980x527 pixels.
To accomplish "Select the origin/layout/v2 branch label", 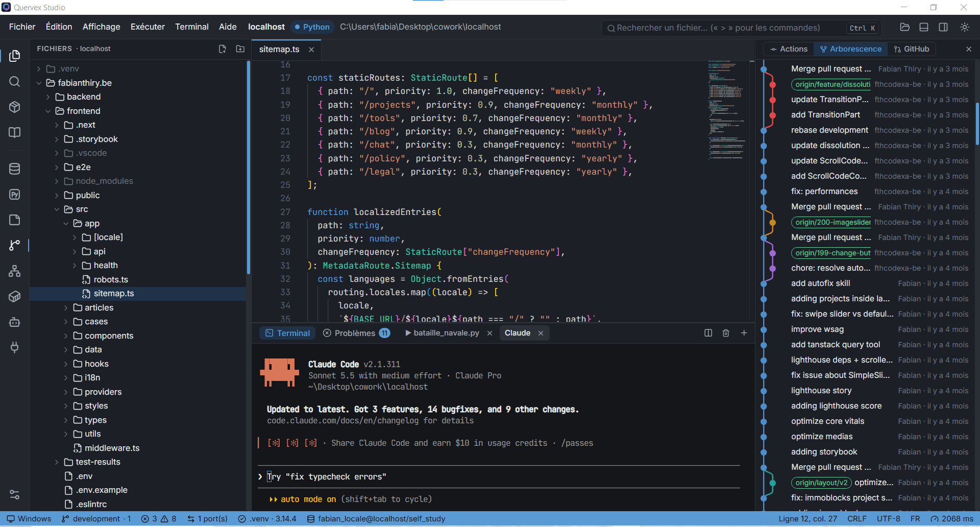I will click(x=821, y=483).
